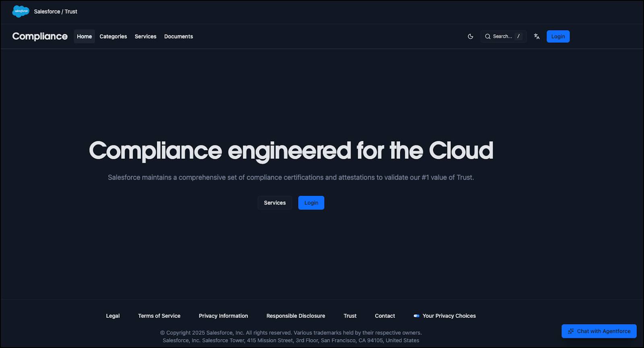The height and width of the screenshot is (348, 644).
Task: Open Services in the top navigation
Action: tap(145, 36)
